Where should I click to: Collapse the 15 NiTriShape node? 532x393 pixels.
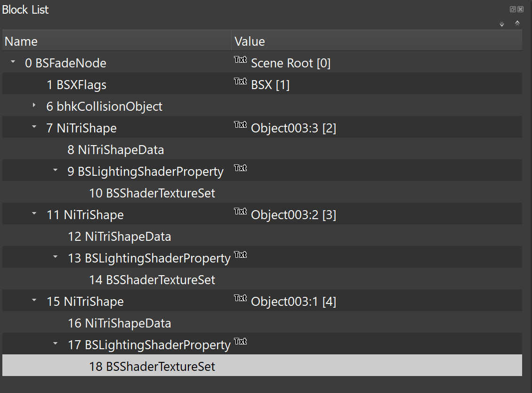pyautogui.click(x=34, y=301)
